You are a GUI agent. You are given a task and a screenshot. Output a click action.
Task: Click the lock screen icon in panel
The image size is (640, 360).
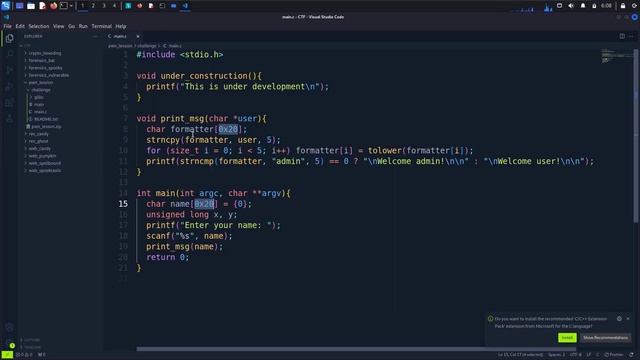point(623,6)
